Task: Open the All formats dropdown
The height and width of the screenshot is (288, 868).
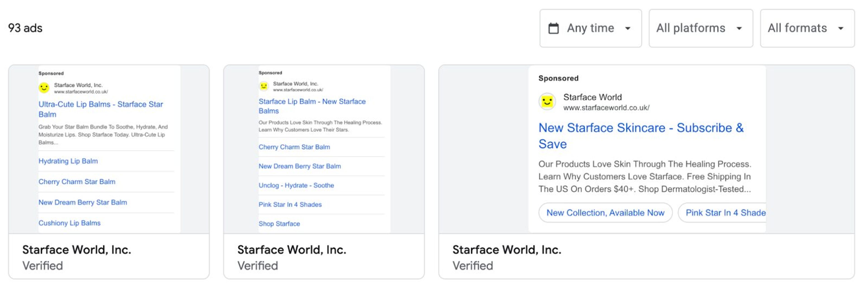Action: tap(807, 28)
